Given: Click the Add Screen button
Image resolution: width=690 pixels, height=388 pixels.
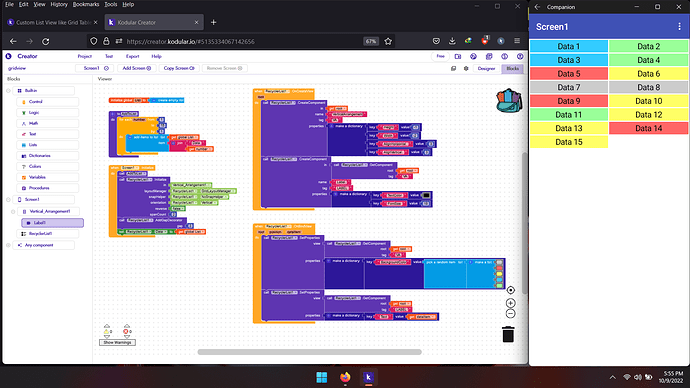Looking at the screenshot, I should (136, 68).
